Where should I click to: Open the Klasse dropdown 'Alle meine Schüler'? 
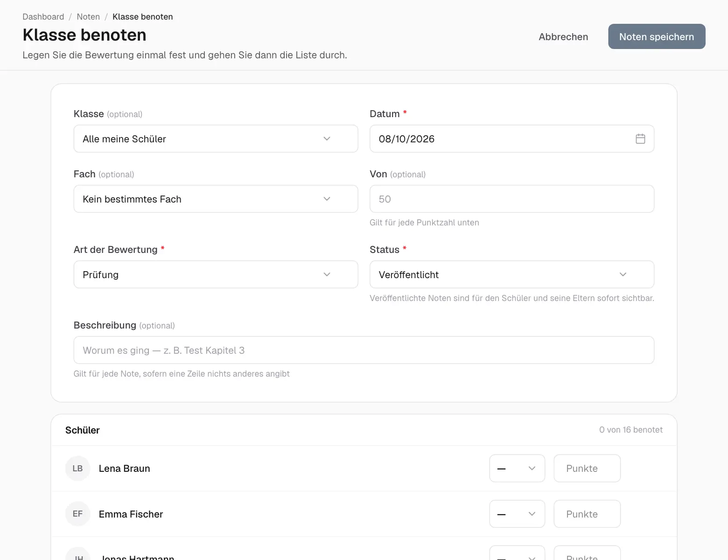pos(216,139)
